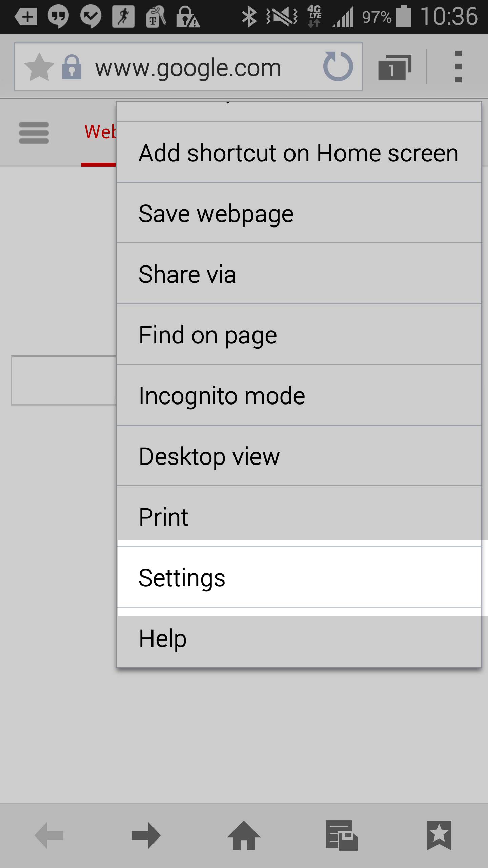Go forward using the right arrow
The height and width of the screenshot is (868, 488).
point(146,835)
